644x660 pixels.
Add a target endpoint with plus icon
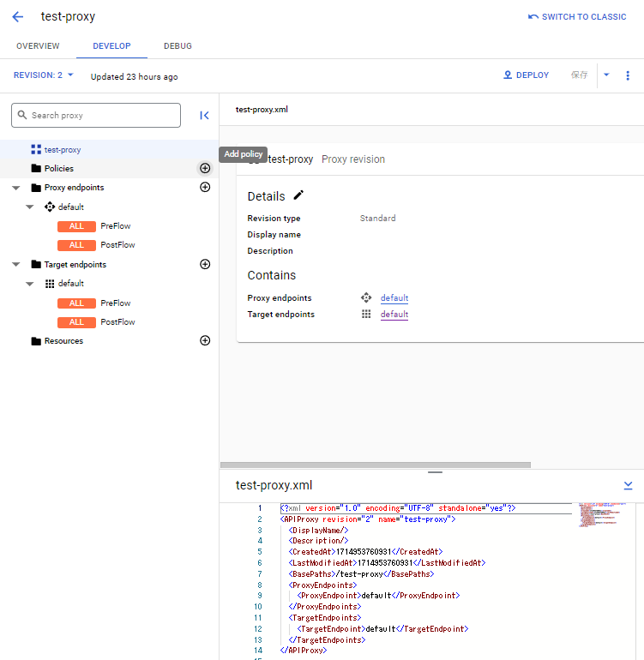click(x=205, y=264)
